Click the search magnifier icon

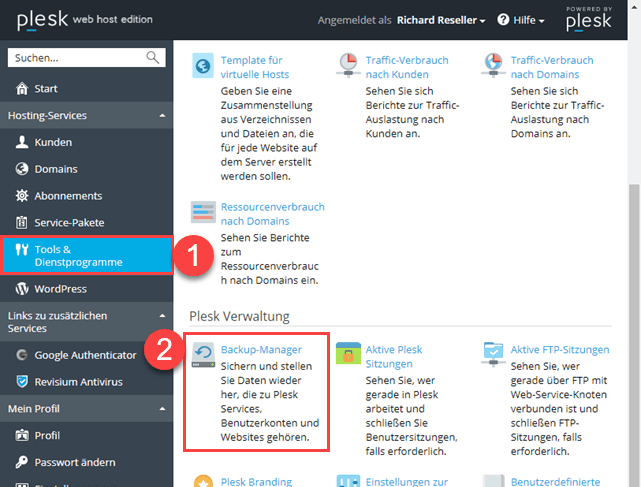click(x=152, y=58)
